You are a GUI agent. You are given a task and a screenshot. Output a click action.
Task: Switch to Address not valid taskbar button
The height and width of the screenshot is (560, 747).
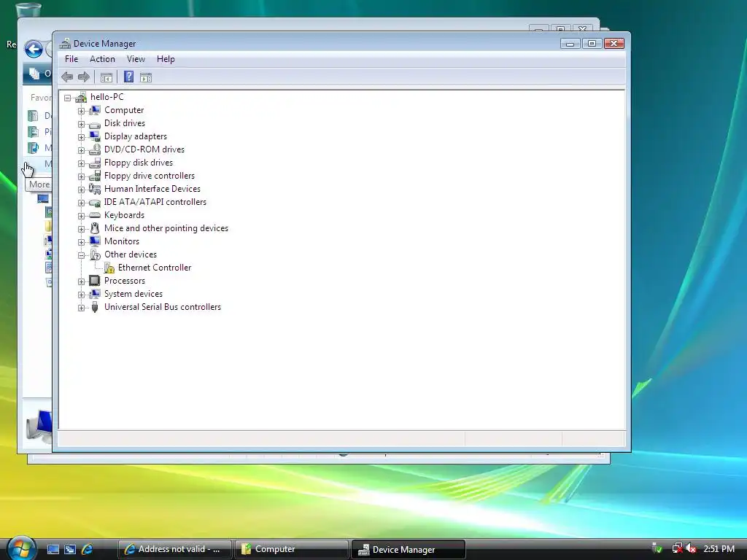(175, 549)
